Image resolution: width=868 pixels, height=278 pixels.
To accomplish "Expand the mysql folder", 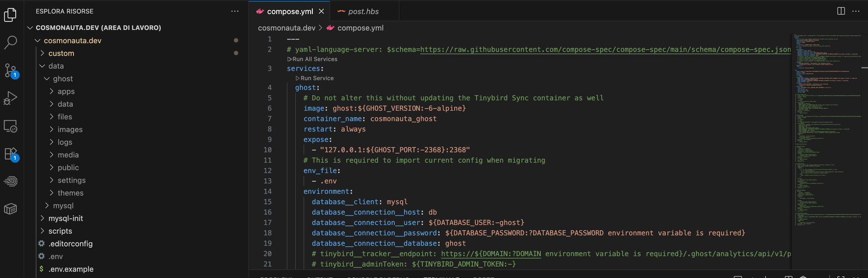I will [47, 205].
